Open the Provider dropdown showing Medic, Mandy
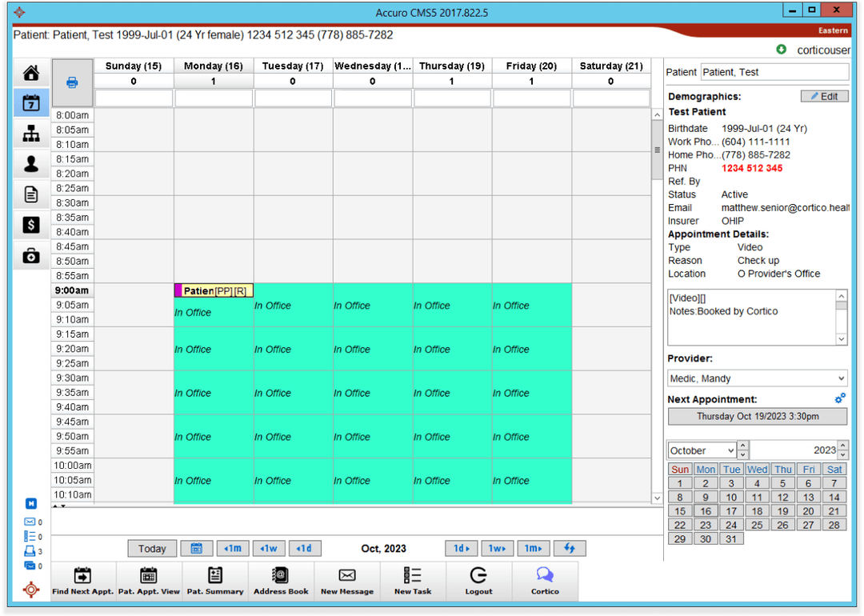 (757, 378)
